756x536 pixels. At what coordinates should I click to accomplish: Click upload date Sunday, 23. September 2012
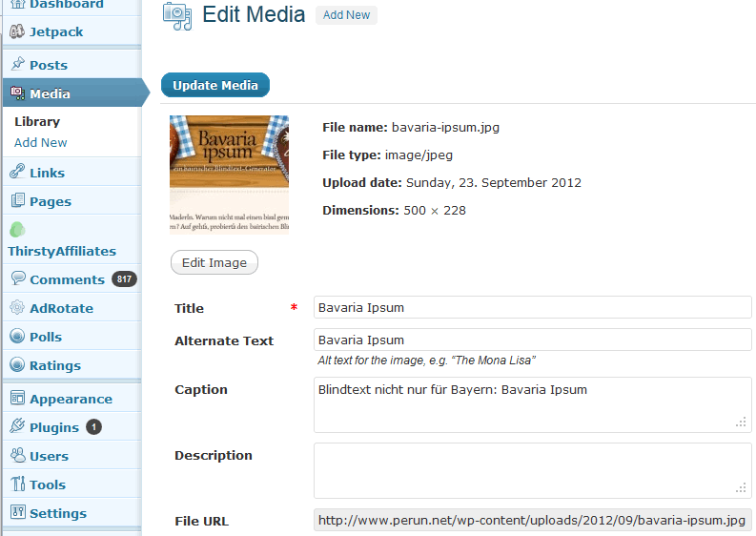(x=494, y=183)
